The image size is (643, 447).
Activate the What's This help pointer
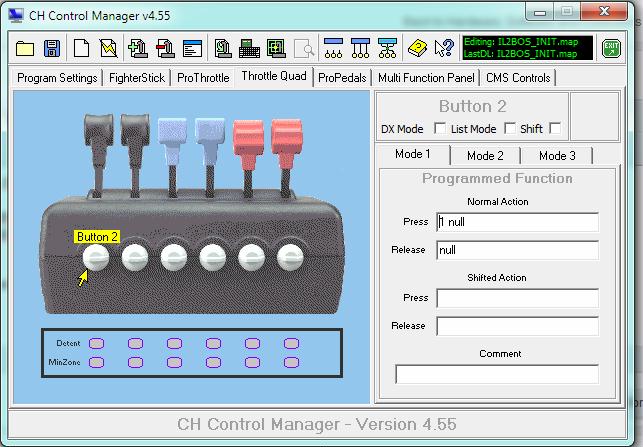(444, 48)
